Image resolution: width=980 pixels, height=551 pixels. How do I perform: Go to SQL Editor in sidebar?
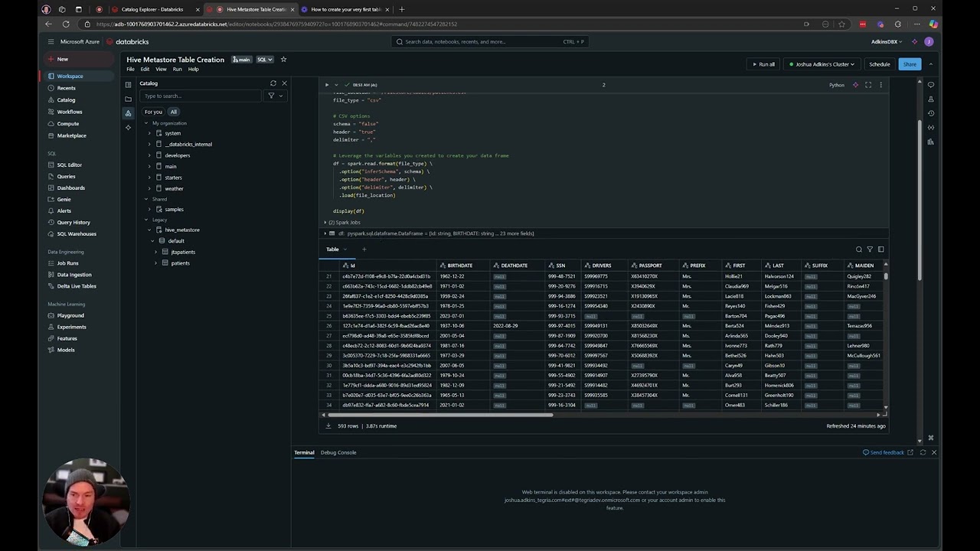[70, 165]
